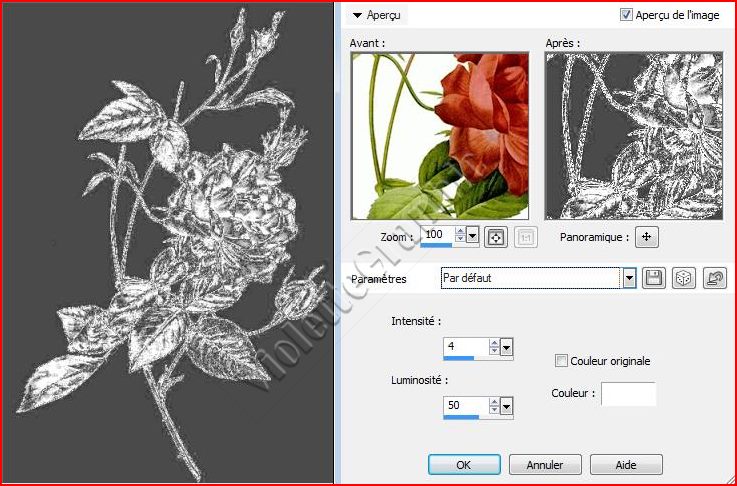Click the save preset floppy disk icon
The image size is (737, 486).
[655, 278]
